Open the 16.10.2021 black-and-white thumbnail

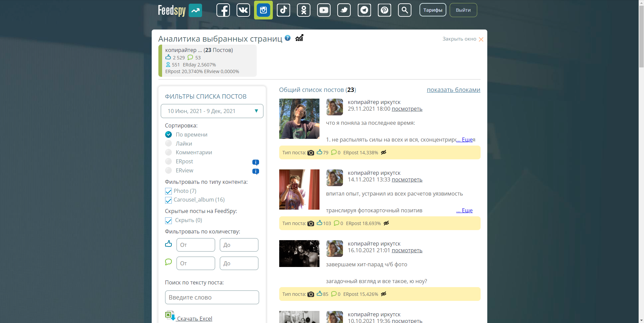pos(299,254)
